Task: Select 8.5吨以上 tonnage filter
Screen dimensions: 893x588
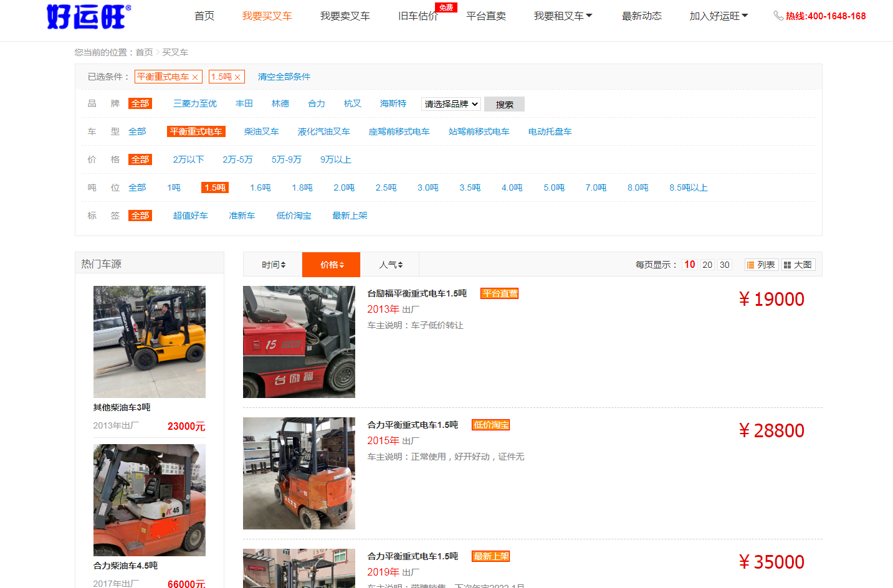Action: pyautogui.click(x=689, y=187)
